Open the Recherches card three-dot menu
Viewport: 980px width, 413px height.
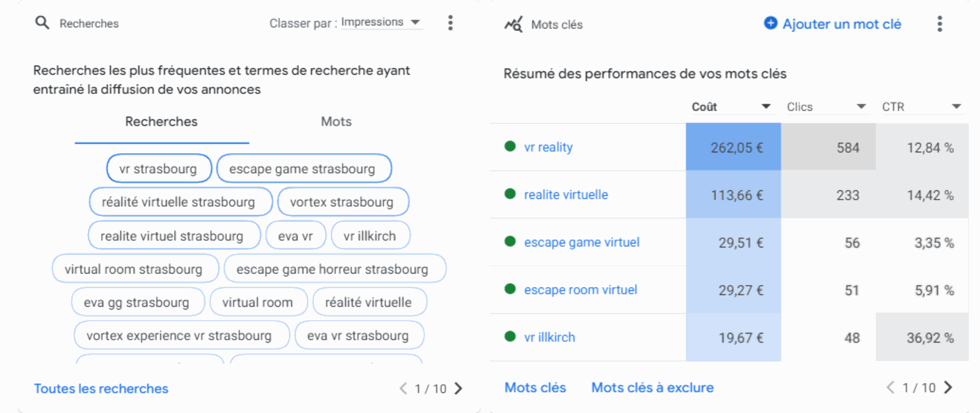pos(450,22)
